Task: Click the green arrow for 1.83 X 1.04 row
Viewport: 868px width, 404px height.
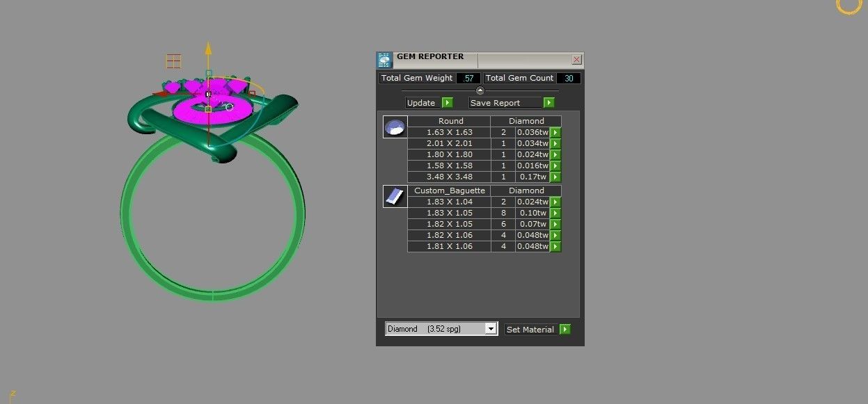Action: (555, 202)
